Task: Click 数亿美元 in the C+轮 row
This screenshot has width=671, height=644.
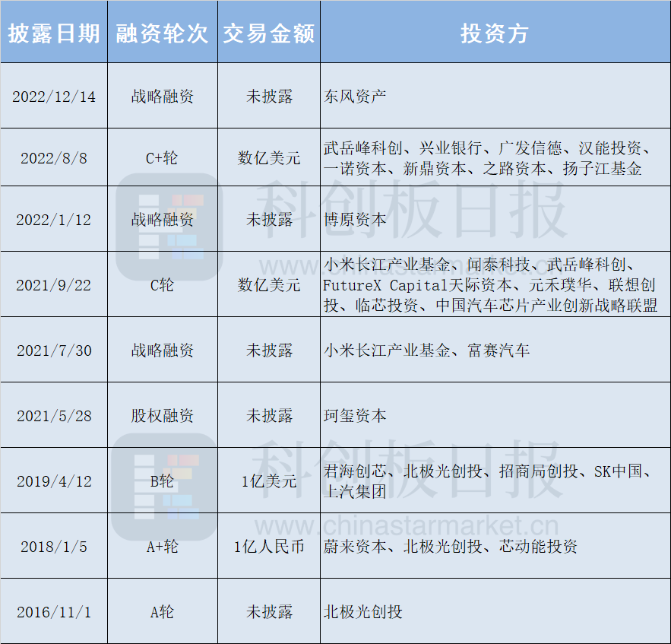Action: click(x=269, y=158)
